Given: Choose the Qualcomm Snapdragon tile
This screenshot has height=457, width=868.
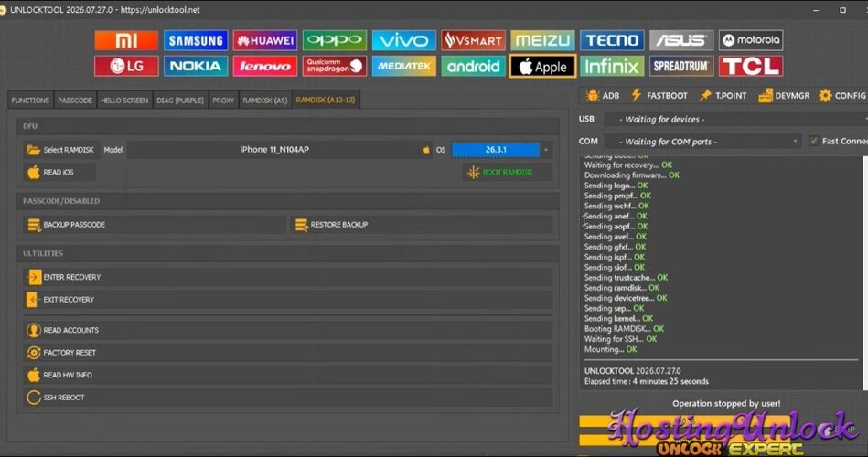Looking at the screenshot, I should 335,67.
